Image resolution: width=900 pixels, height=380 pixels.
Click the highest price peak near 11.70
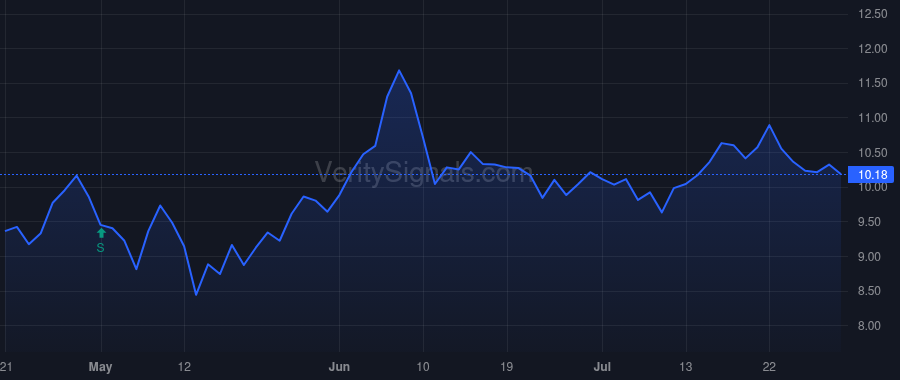(x=399, y=71)
